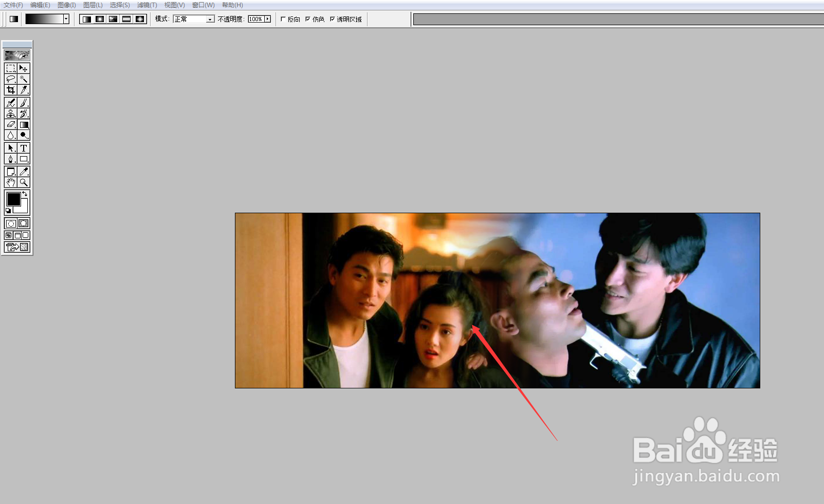
Task: Switch to Full Screen mode
Action: 26,235
